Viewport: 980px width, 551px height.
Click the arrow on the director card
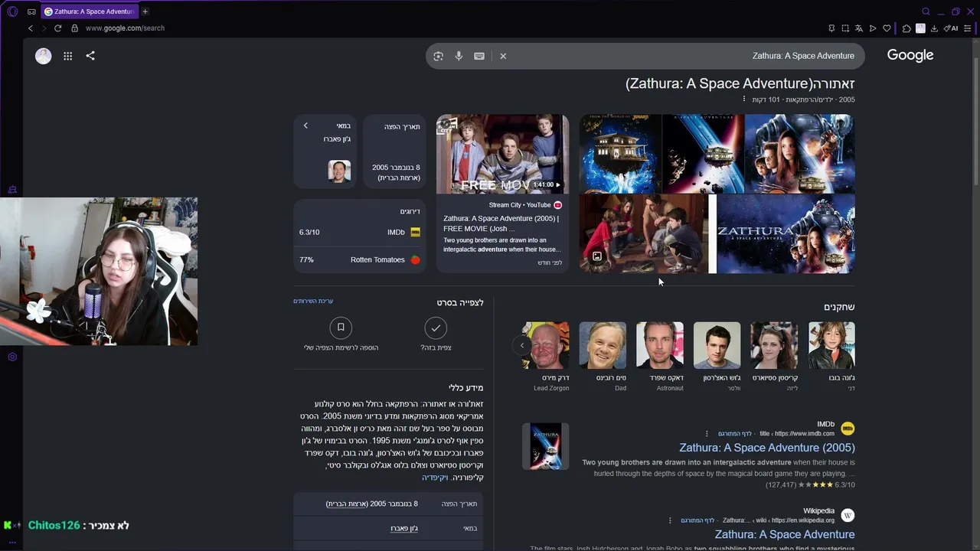[x=305, y=126]
